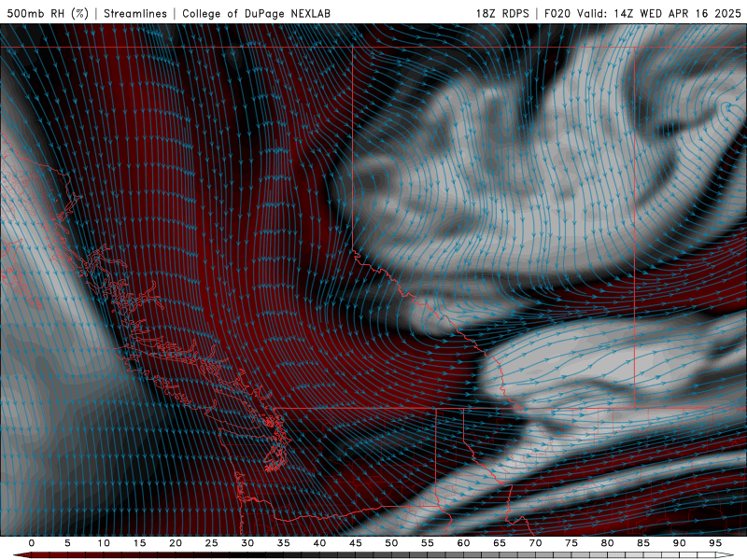The width and height of the screenshot is (747, 560).
Task: Click the "30" colorbar scale label
Action: [247, 543]
